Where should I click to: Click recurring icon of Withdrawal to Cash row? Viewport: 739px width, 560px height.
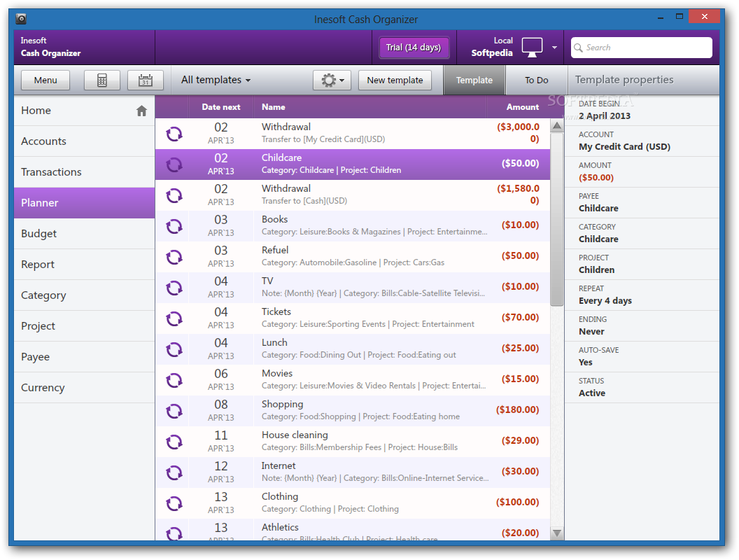[x=174, y=195]
